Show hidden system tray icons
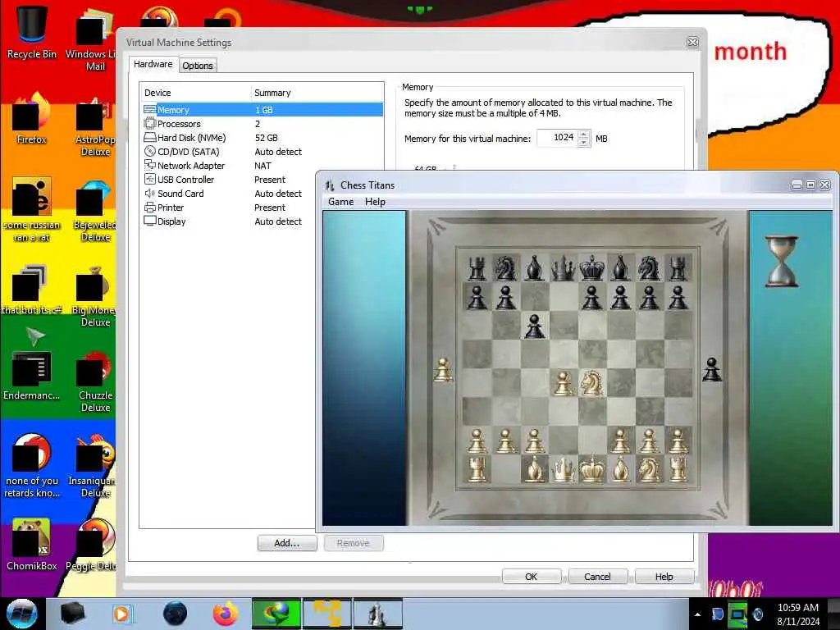 tap(697, 614)
